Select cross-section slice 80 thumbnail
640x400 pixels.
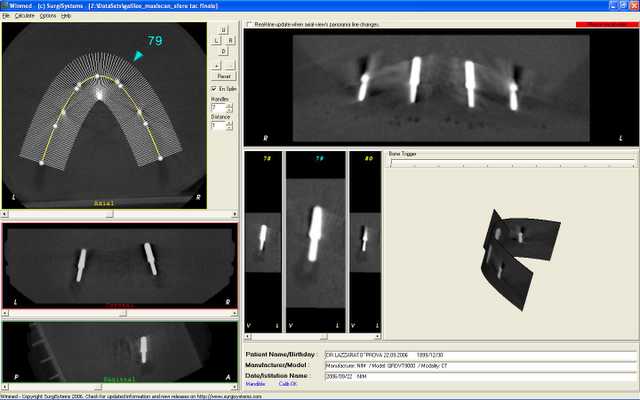pyautogui.click(x=365, y=242)
